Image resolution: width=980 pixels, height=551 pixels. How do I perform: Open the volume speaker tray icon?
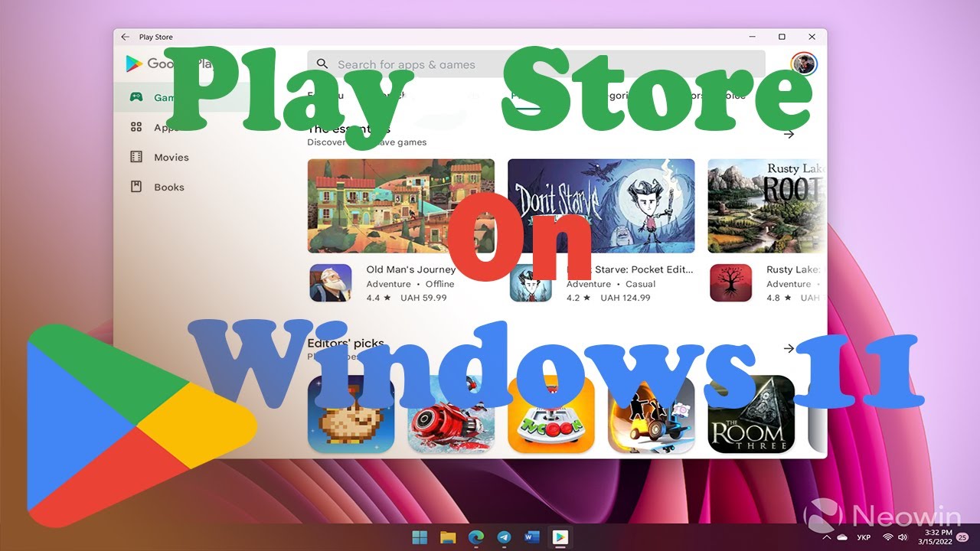point(903,537)
